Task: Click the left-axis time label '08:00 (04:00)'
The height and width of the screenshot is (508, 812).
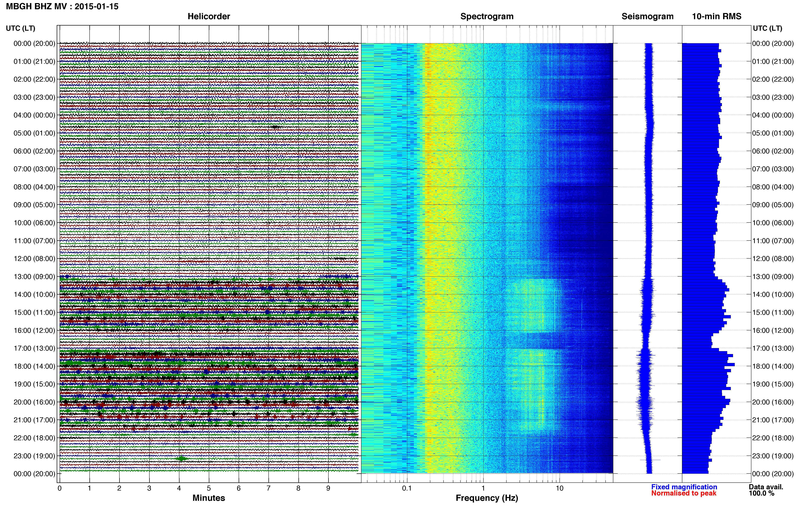Action: (x=34, y=187)
